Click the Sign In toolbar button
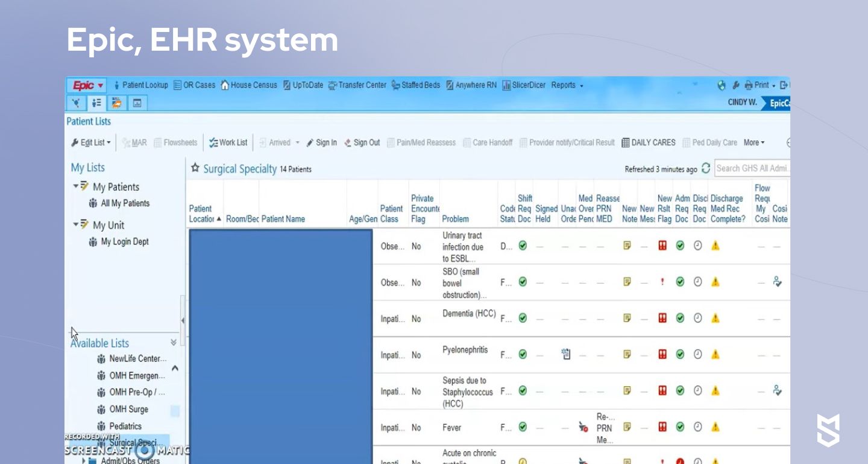The image size is (868, 464). (x=321, y=142)
